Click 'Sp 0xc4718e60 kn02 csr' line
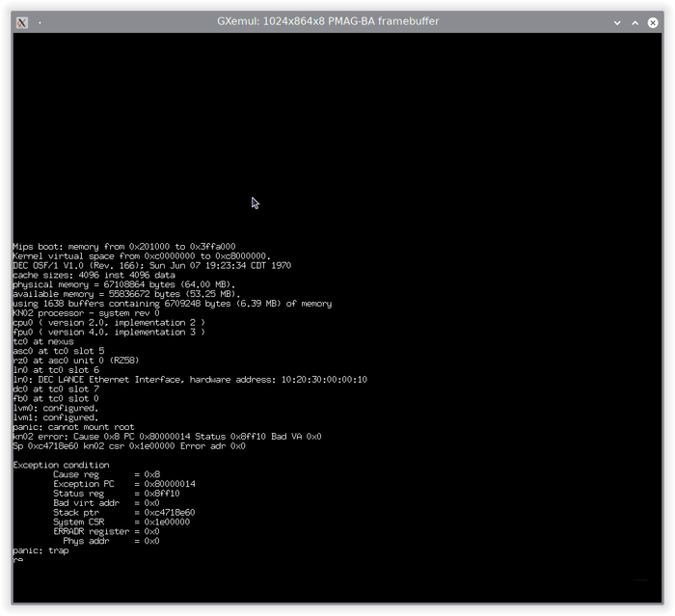This screenshot has width=675, height=616. (129, 446)
